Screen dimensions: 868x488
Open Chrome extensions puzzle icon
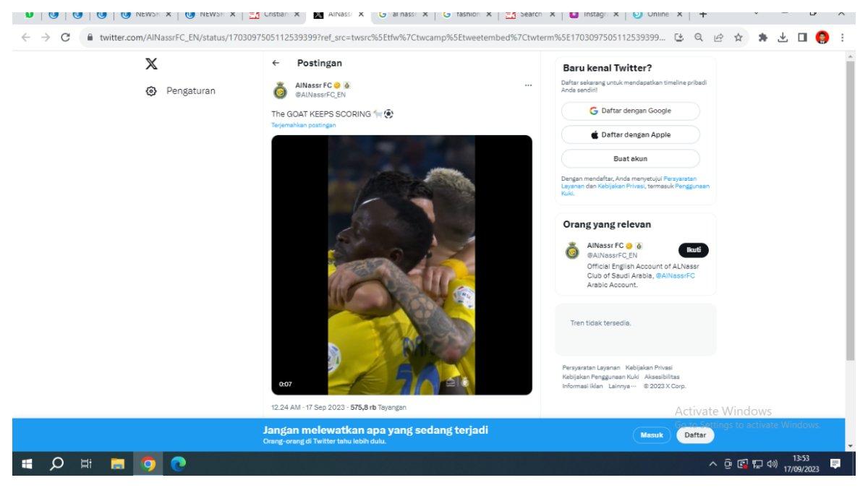click(x=762, y=38)
